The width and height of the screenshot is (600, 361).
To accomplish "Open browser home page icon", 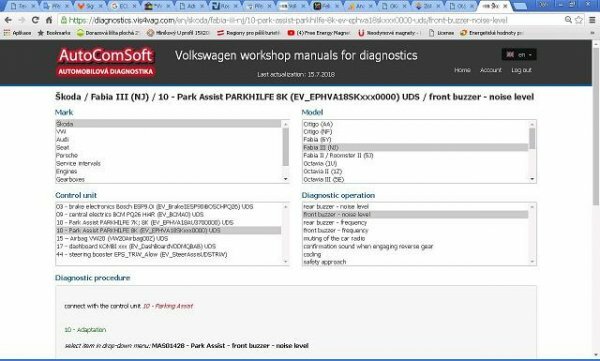I will pos(49,20).
